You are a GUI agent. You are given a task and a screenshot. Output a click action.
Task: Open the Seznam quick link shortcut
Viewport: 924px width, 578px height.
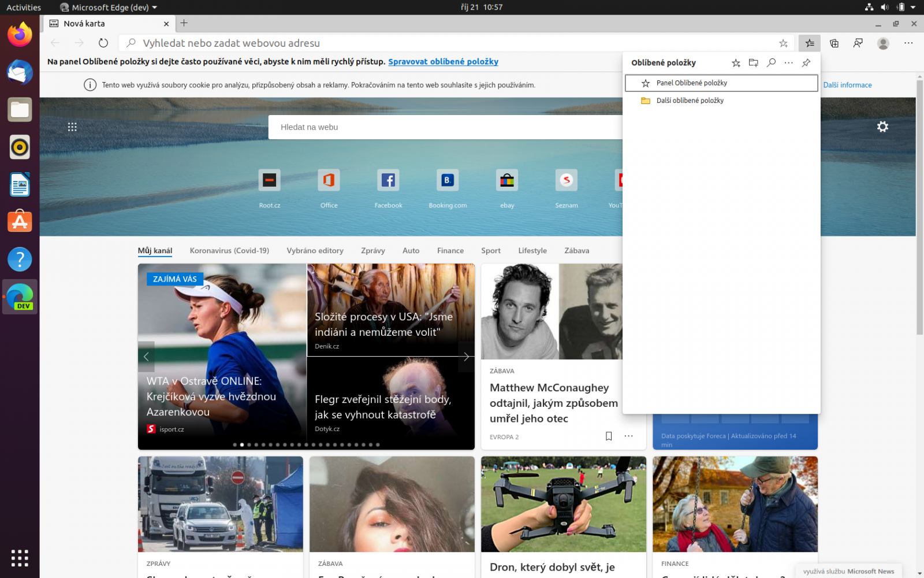(567, 186)
